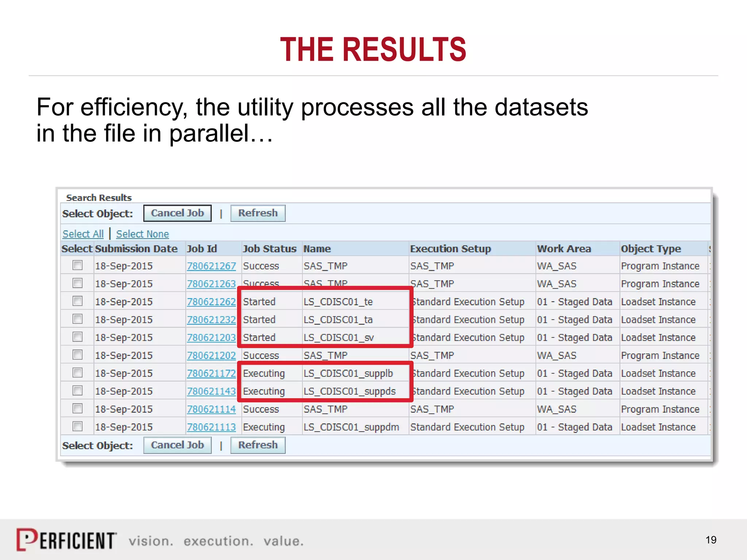This screenshot has height=560, width=747.
Task: Click slide number 19
Action: (711, 540)
